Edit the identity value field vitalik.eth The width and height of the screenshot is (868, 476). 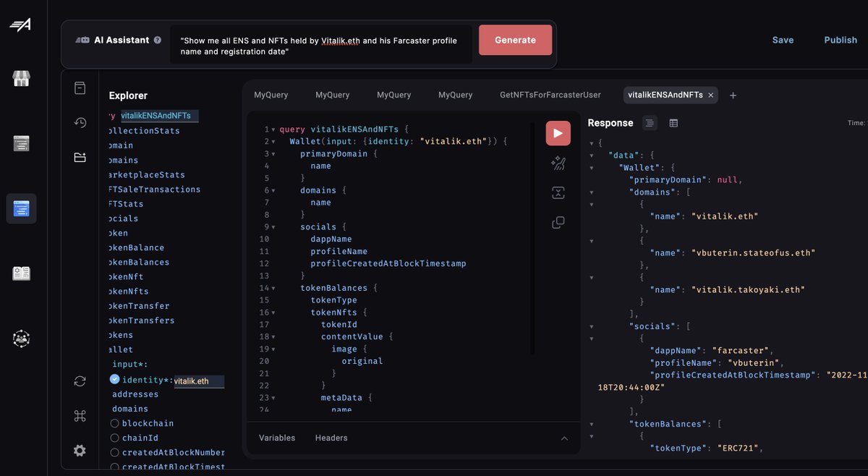199,381
